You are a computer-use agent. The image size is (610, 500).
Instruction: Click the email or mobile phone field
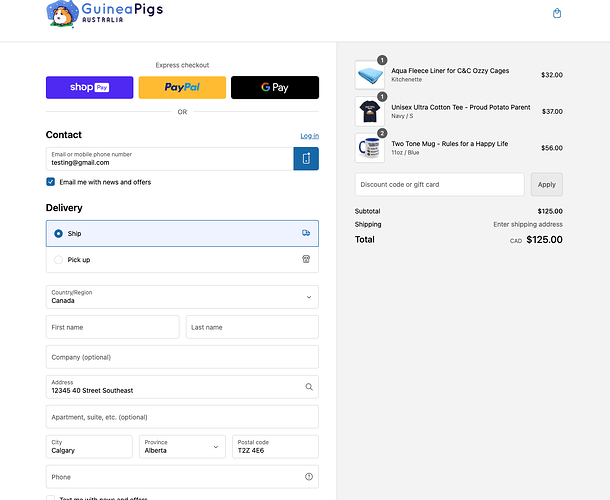click(170, 159)
